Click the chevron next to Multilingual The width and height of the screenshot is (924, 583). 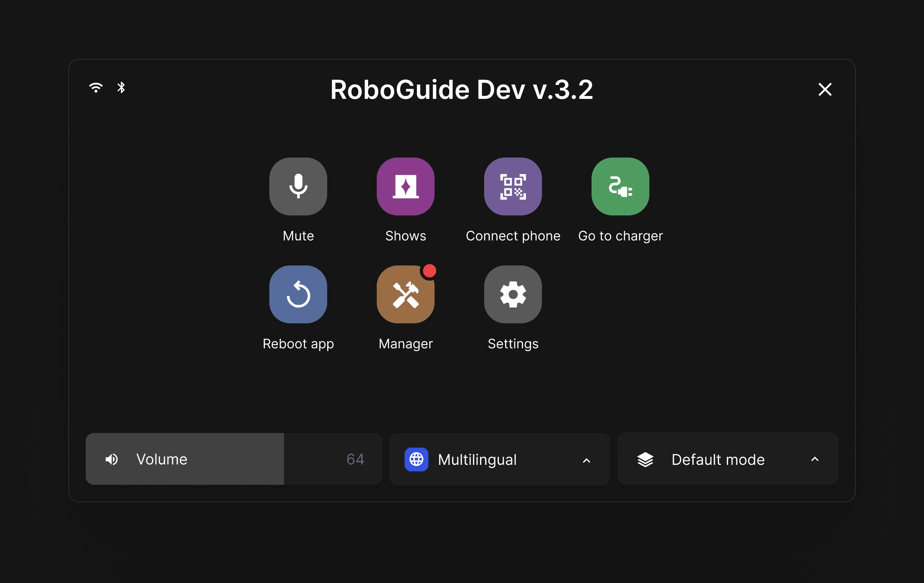coord(587,460)
